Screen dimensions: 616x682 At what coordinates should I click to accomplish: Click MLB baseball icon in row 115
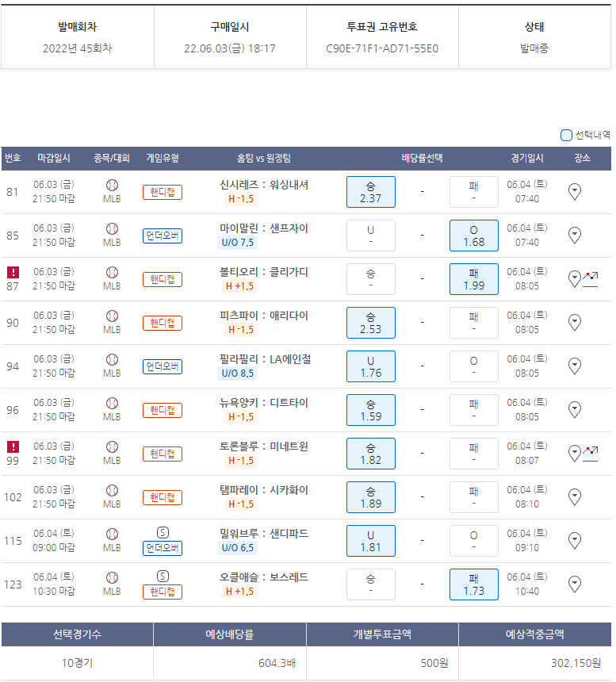point(112,534)
